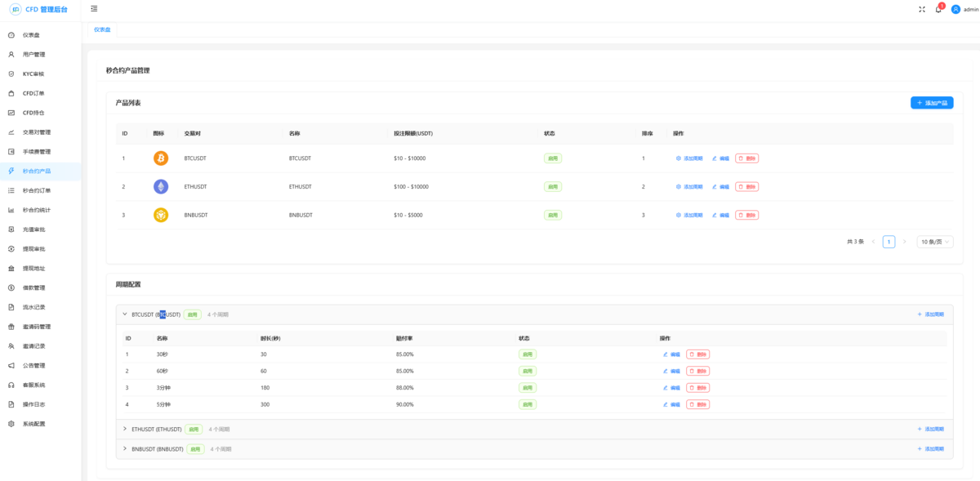The image size is (980, 481).
Task: Go to 秒合约订单 in sidebar
Action: (x=36, y=190)
